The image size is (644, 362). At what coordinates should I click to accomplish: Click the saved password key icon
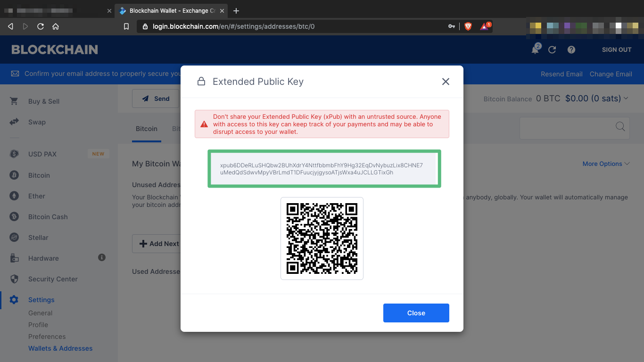(452, 26)
